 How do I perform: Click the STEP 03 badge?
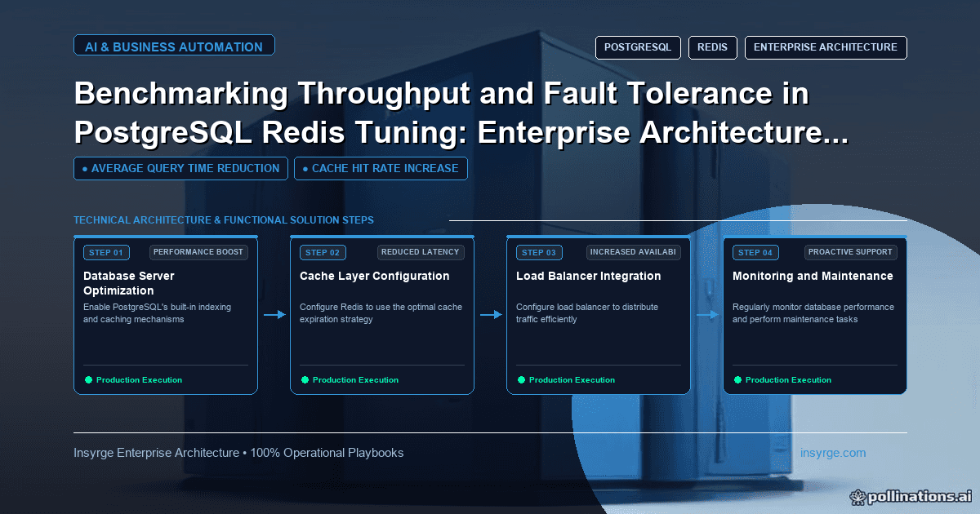coord(540,253)
